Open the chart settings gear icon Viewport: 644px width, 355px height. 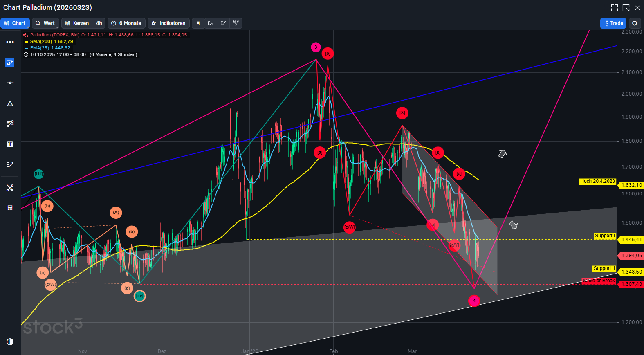pyautogui.click(x=634, y=23)
